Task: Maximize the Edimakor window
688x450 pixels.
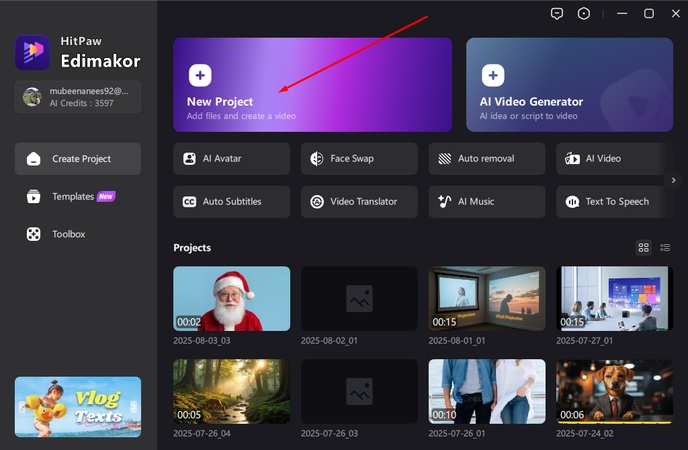Action: [649, 14]
